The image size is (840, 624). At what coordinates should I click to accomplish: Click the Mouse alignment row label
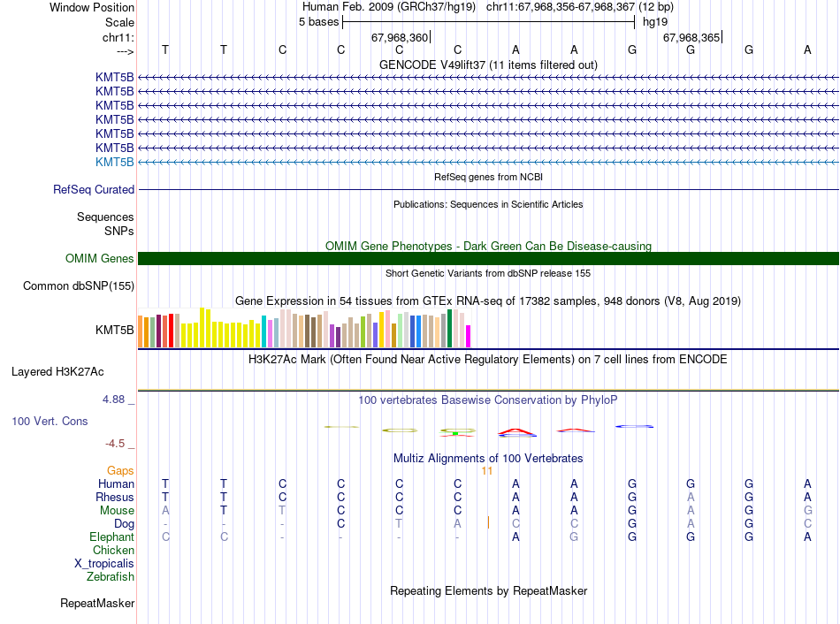pos(117,511)
